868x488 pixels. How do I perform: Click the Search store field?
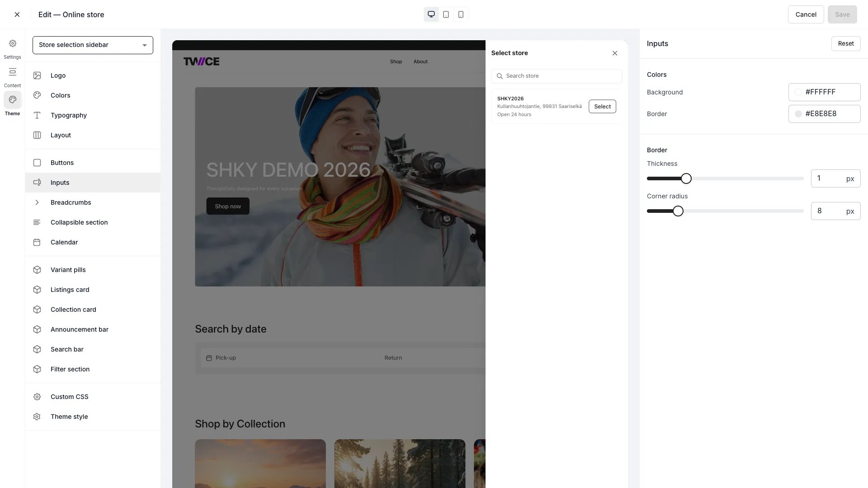coord(557,76)
